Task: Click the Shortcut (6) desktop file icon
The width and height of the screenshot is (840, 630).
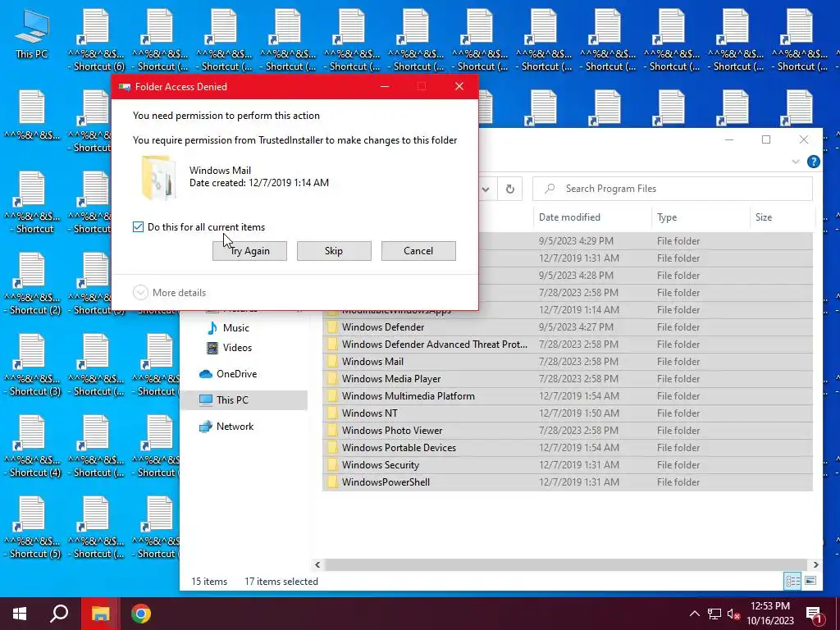Action: point(96,40)
